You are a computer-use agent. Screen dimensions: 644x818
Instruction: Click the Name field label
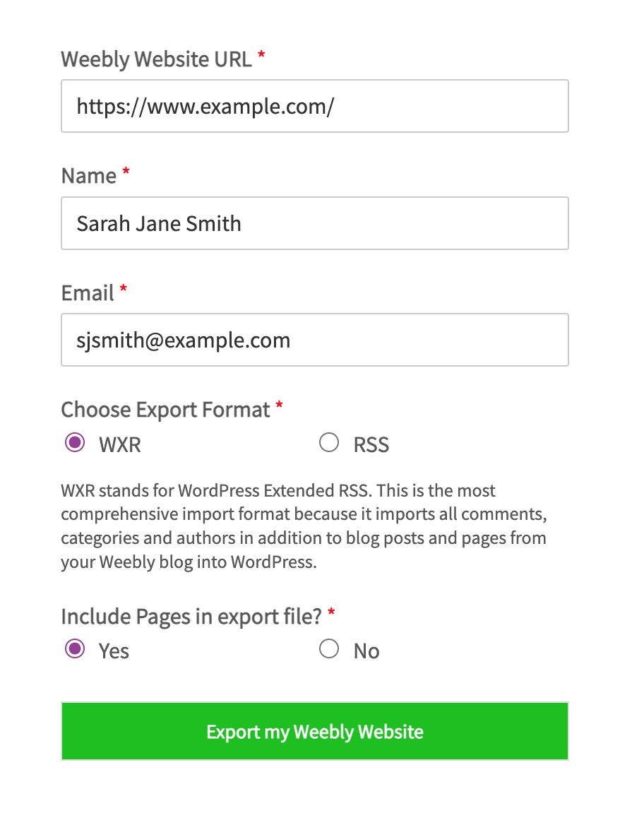pos(88,175)
